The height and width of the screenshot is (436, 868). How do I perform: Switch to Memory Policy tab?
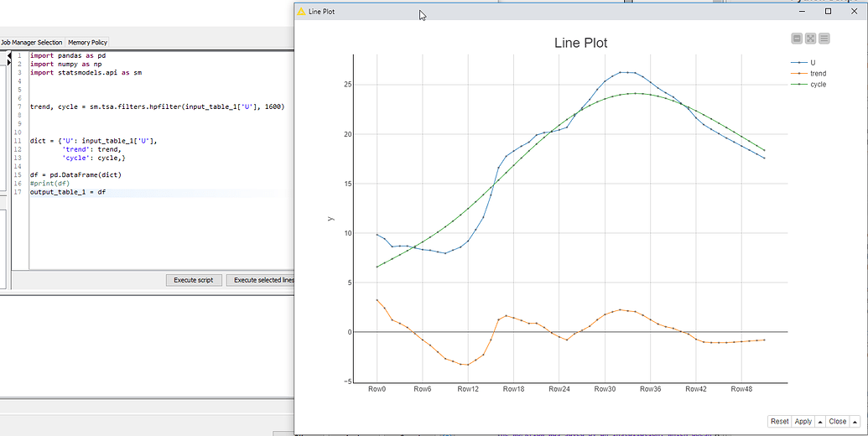(x=87, y=43)
